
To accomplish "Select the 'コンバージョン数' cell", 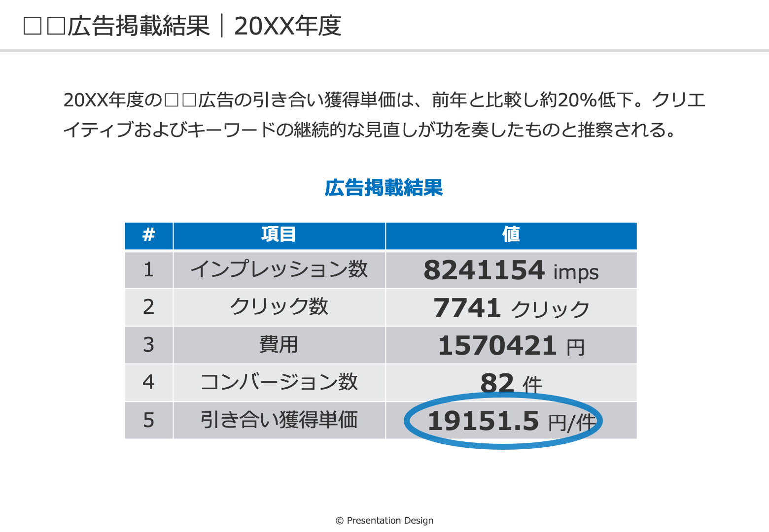I will (x=279, y=383).
